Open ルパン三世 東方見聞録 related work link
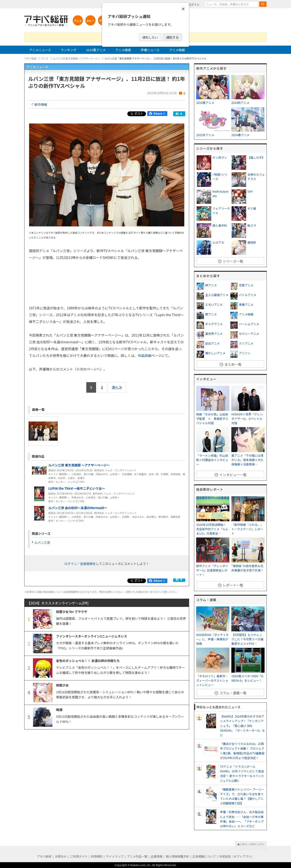 [79, 465]
